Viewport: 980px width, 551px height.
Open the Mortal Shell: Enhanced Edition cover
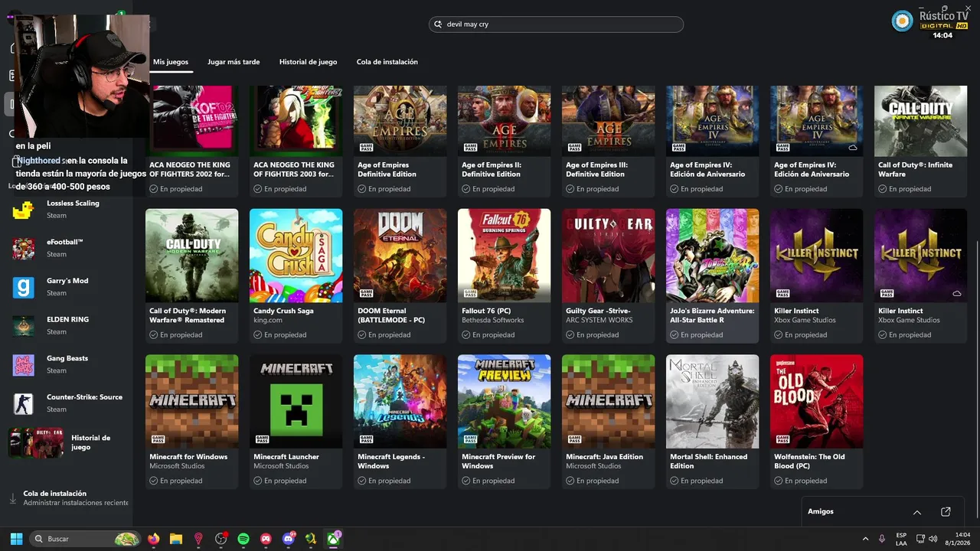(x=712, y=401)
